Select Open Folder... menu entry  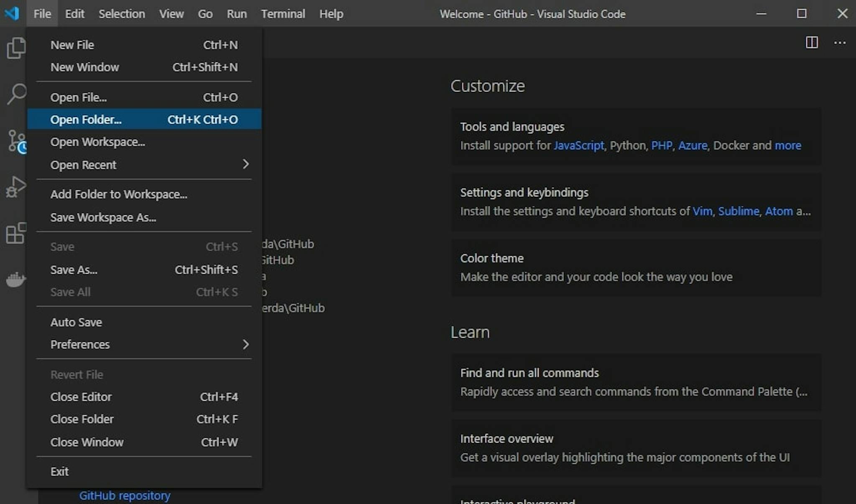[x=144, y=120]
